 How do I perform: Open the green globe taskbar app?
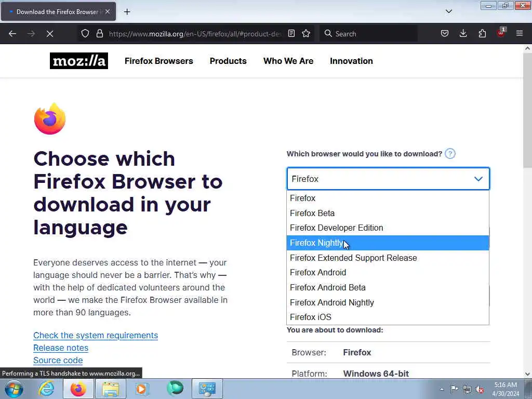(175, 389)
